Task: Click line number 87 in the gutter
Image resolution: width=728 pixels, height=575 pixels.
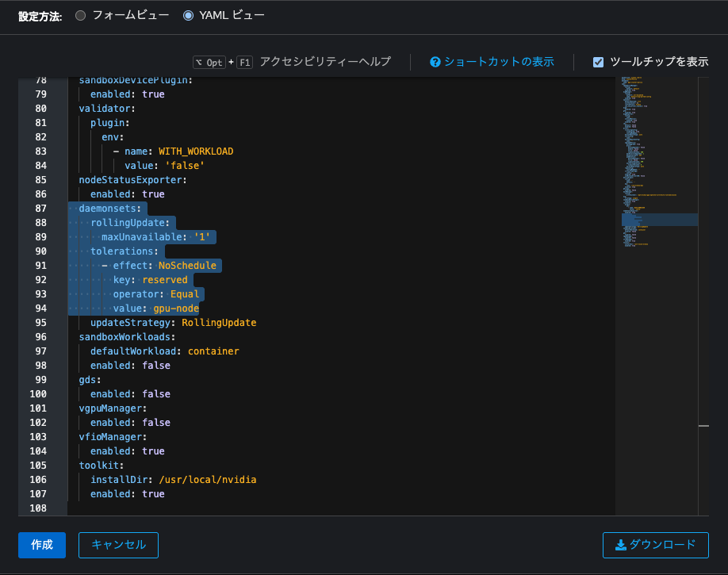Action: click(x=41, y=209)
